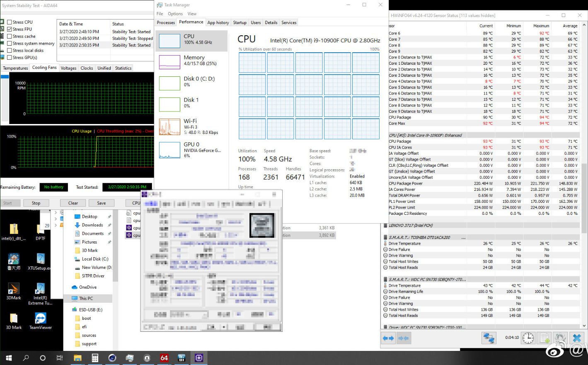Enable the Stress GPU(s) checkbox

9,57
